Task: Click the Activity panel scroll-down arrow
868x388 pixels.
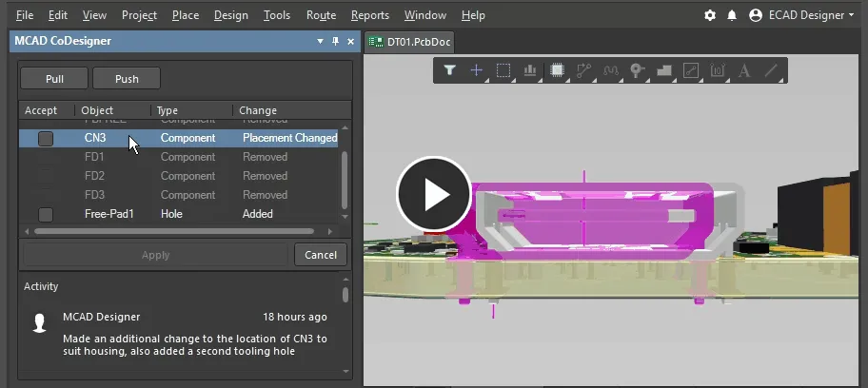Action: point(345,372)
